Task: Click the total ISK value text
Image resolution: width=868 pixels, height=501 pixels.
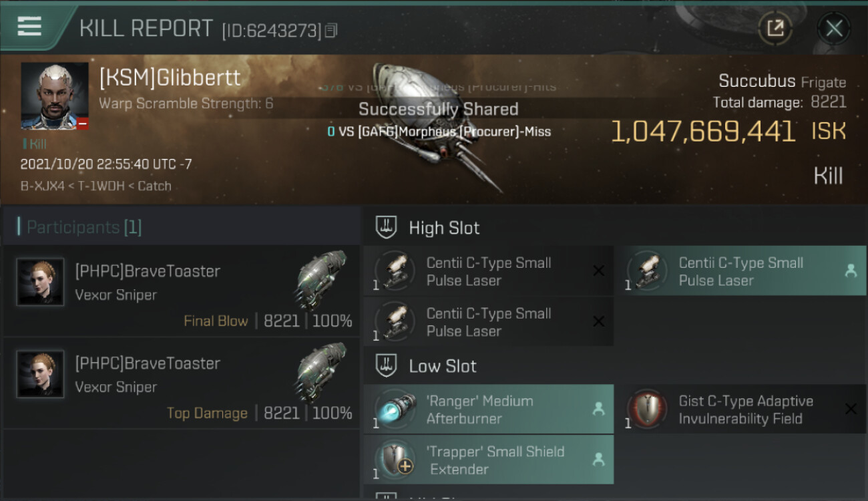Action: pos(702,132)
